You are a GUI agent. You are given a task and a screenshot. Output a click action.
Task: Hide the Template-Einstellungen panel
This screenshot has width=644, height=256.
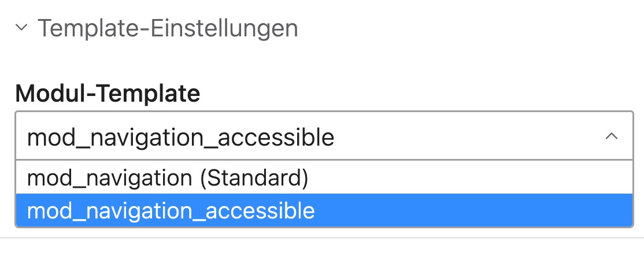pos(22,27)
